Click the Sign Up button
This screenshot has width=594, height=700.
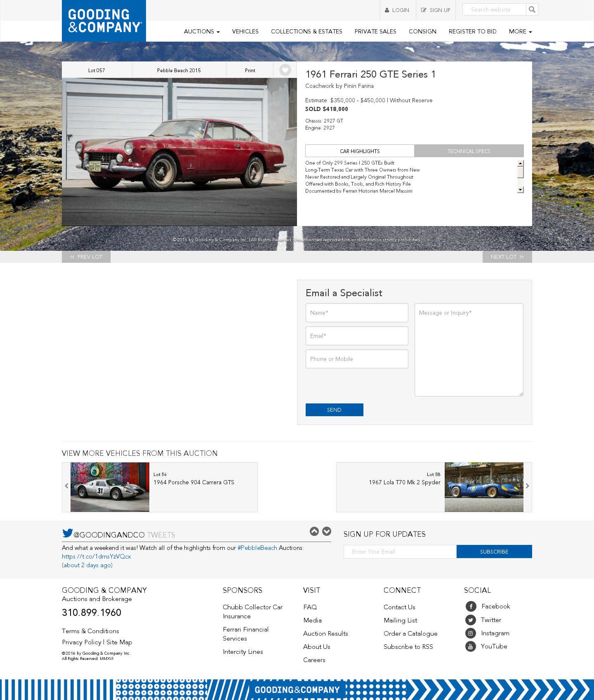click(436, 10)
